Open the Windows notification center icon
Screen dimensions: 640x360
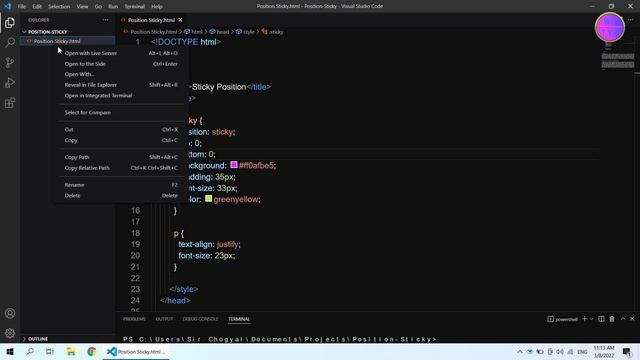coord(627,351)
